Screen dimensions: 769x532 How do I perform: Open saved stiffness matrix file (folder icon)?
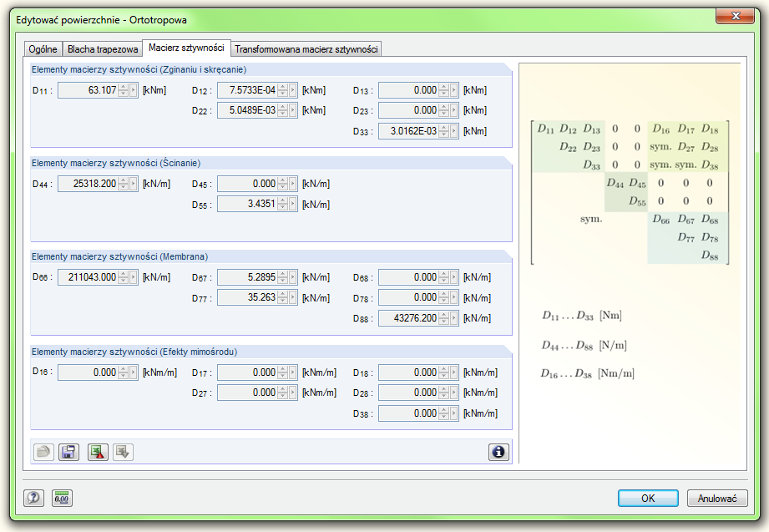coord(43,452)
